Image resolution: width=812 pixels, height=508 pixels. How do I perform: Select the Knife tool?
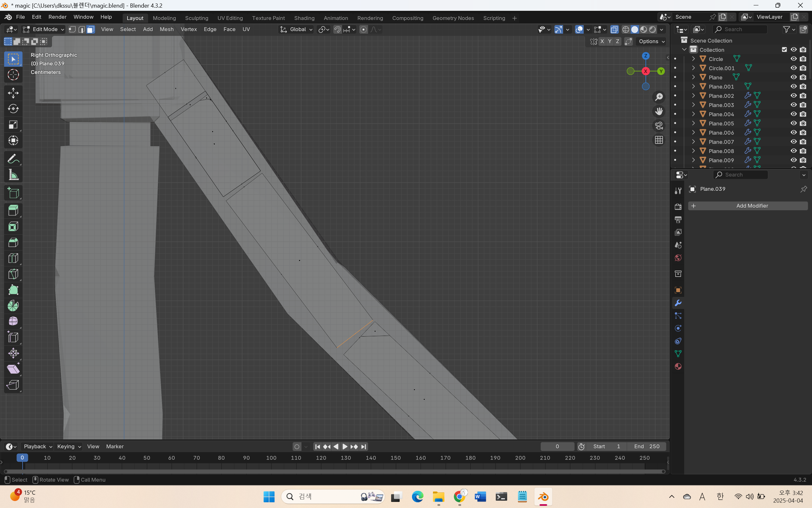[13, 274]
